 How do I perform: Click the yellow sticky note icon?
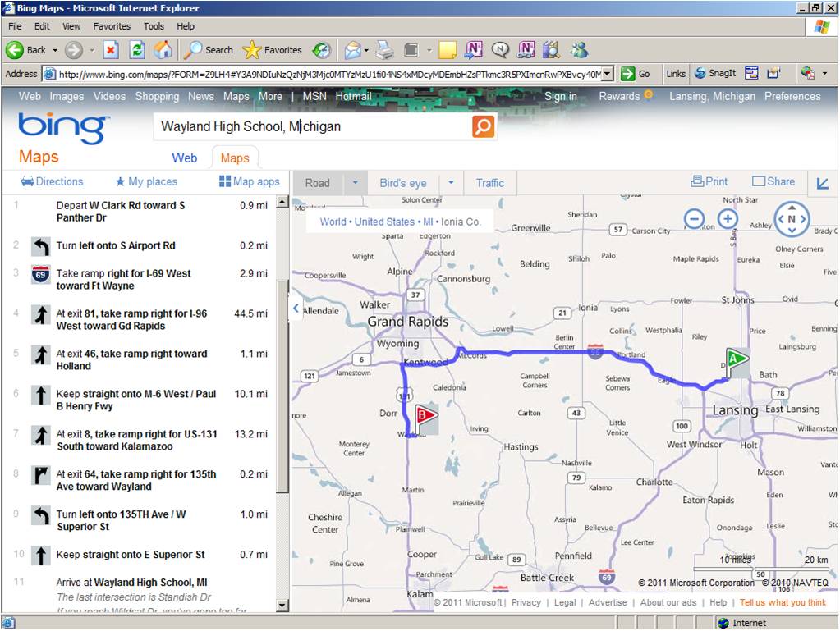(448, 50)
